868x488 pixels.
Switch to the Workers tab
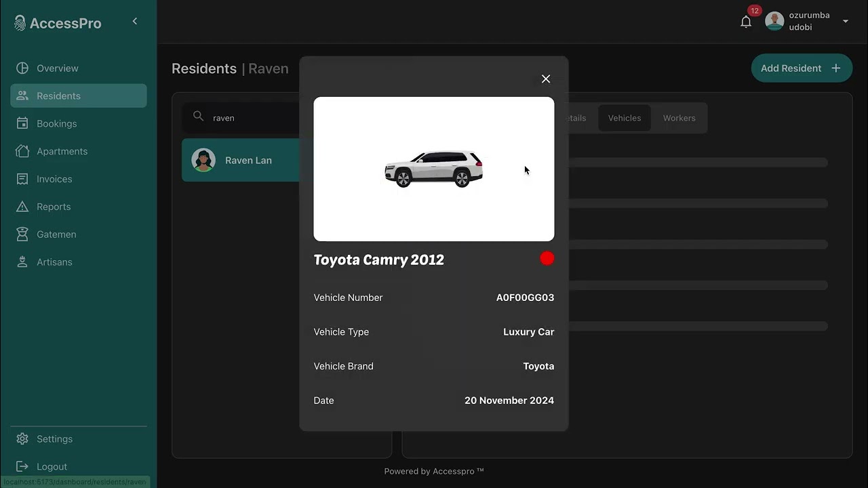tap(679, 118)
